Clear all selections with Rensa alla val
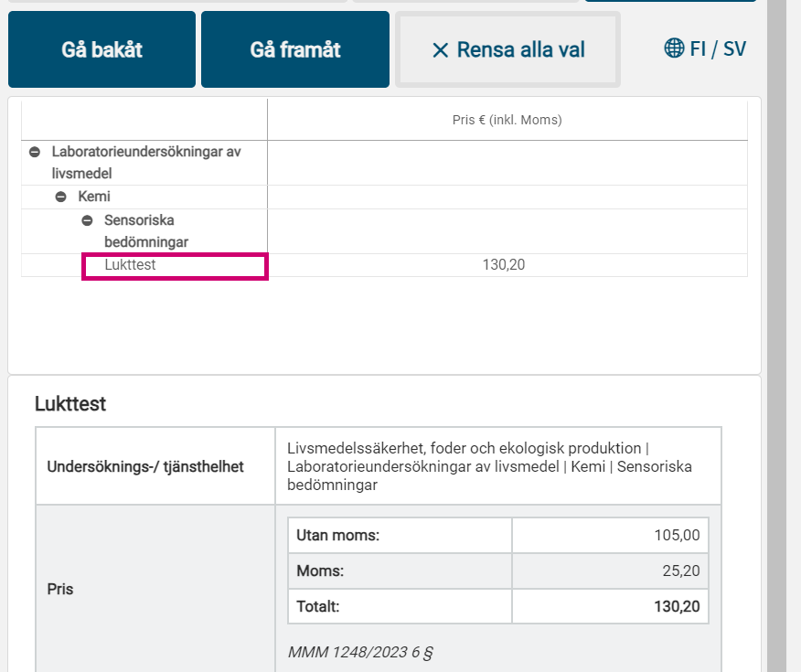The image size is (801, 672). pos(507,49)
